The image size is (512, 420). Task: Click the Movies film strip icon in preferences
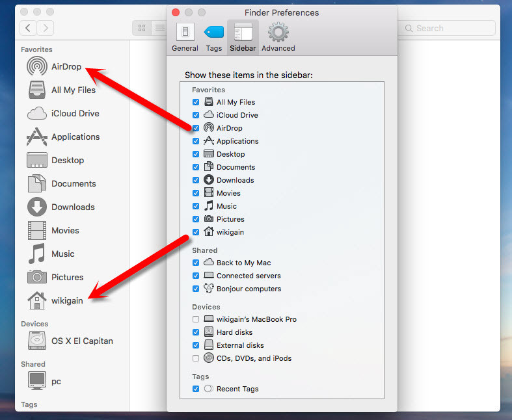(209, 193)
